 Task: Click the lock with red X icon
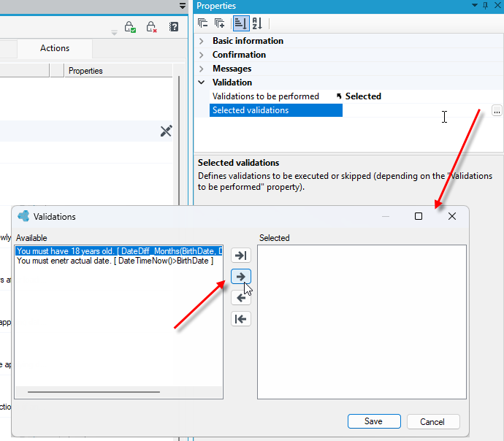151,27
